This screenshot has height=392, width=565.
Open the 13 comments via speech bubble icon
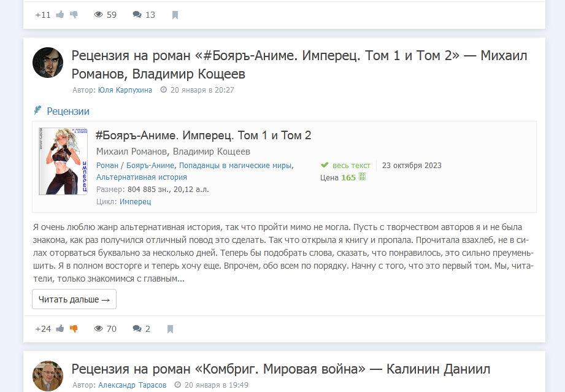(x=144, y=15)
